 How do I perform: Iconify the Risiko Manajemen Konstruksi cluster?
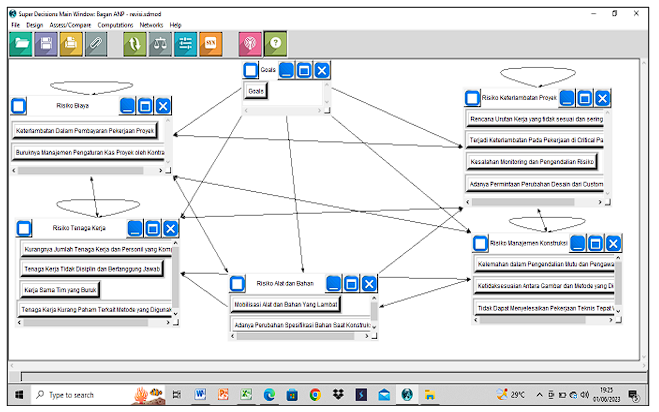[x=577, y=243]
